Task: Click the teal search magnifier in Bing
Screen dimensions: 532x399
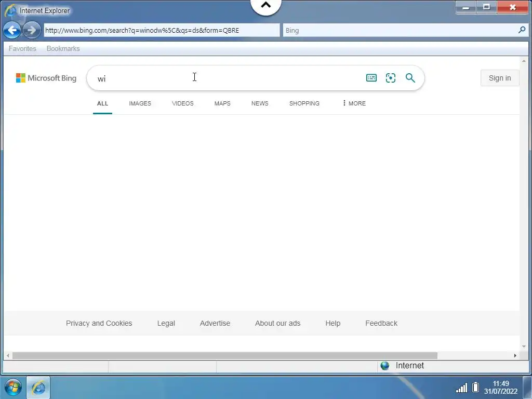Action: click(410, 78)
